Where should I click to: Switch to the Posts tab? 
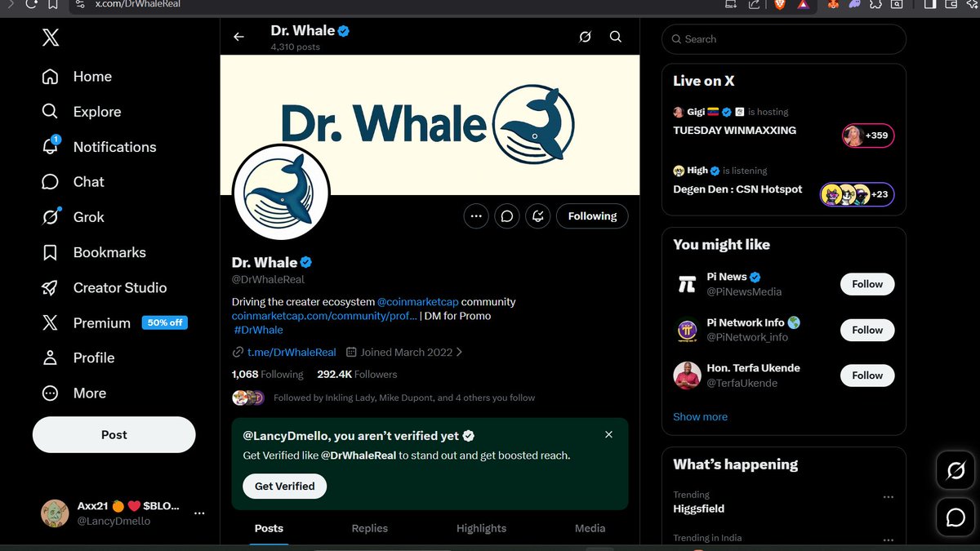coord(269,528)
